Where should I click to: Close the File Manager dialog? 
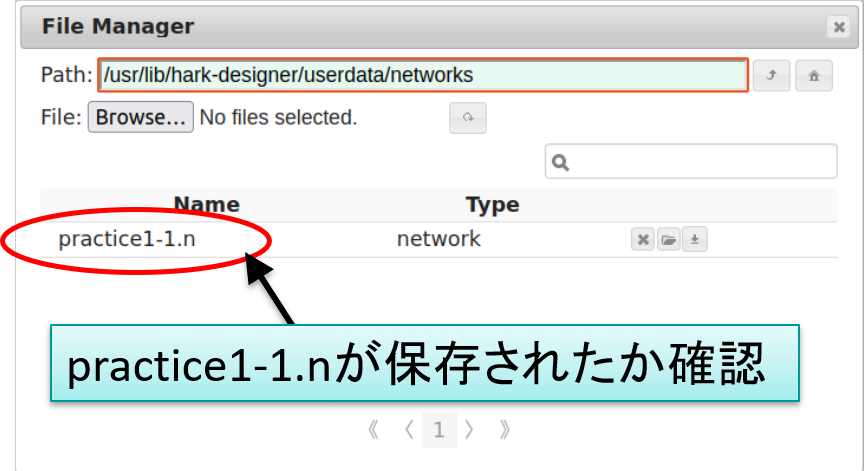click(839, 26)
